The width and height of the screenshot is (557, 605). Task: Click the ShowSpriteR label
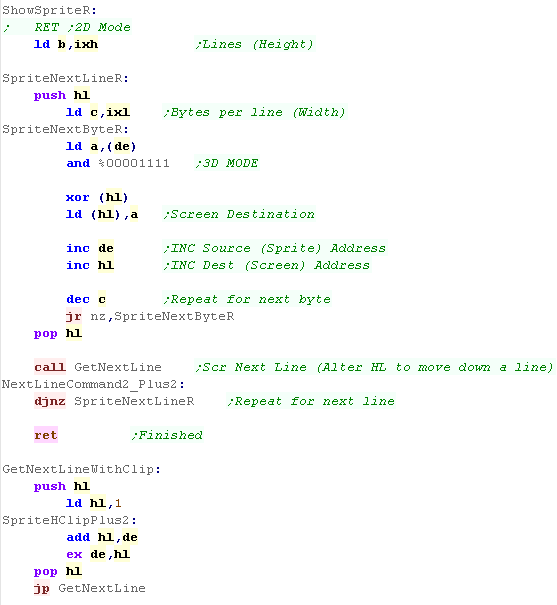(49, 10)
